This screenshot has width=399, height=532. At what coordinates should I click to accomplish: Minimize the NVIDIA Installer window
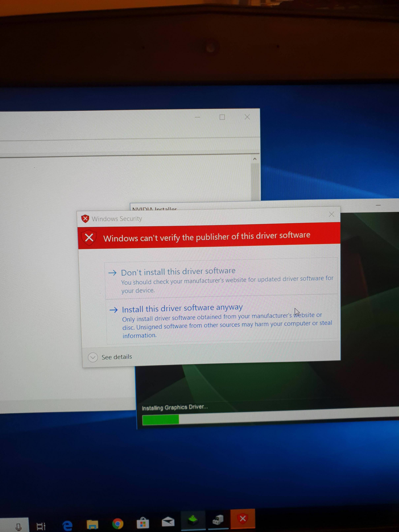pos(378,205)
